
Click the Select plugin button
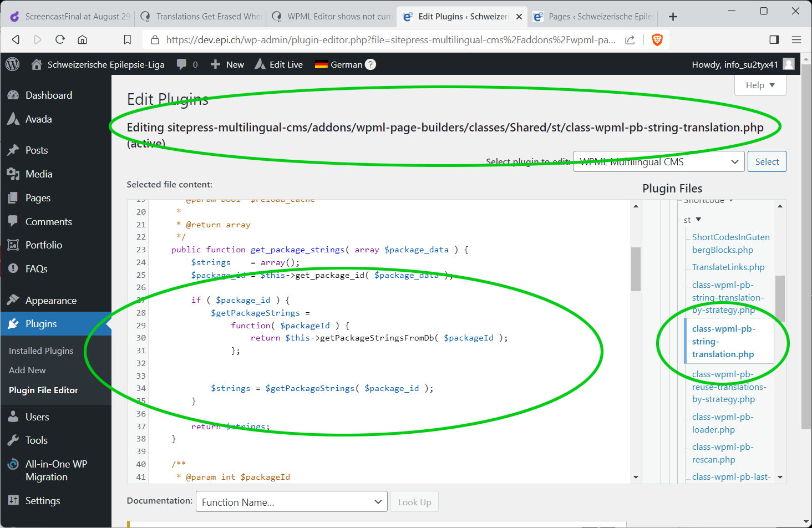click(x=767, y=162)
